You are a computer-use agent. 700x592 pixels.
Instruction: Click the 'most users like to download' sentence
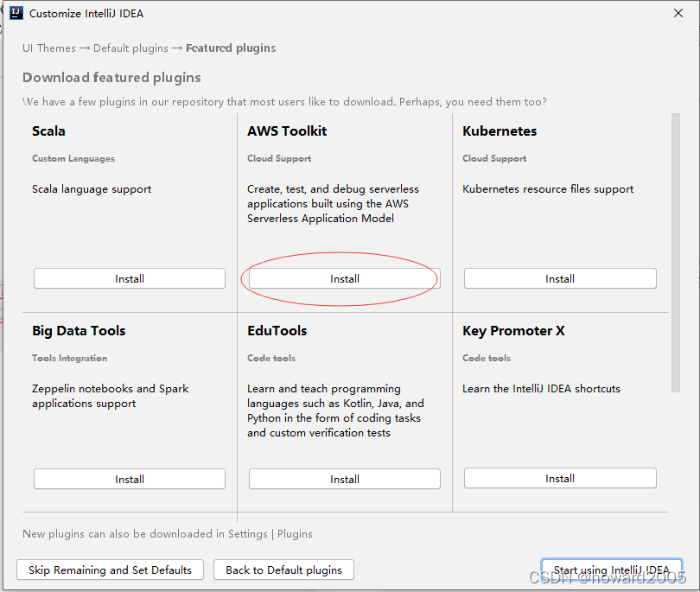tap(284, 102)
